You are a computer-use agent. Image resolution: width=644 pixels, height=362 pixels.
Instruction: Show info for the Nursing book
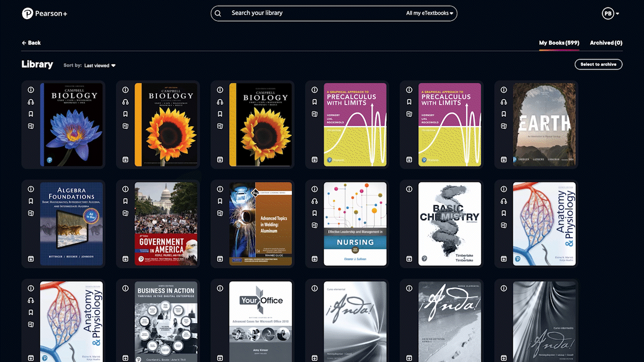[314, 189]
